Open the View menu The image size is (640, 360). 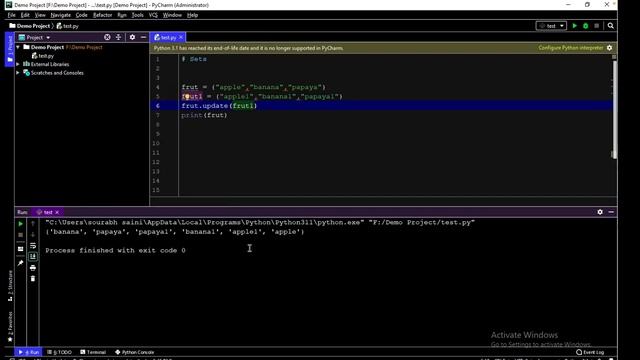[x=40, y=15]
